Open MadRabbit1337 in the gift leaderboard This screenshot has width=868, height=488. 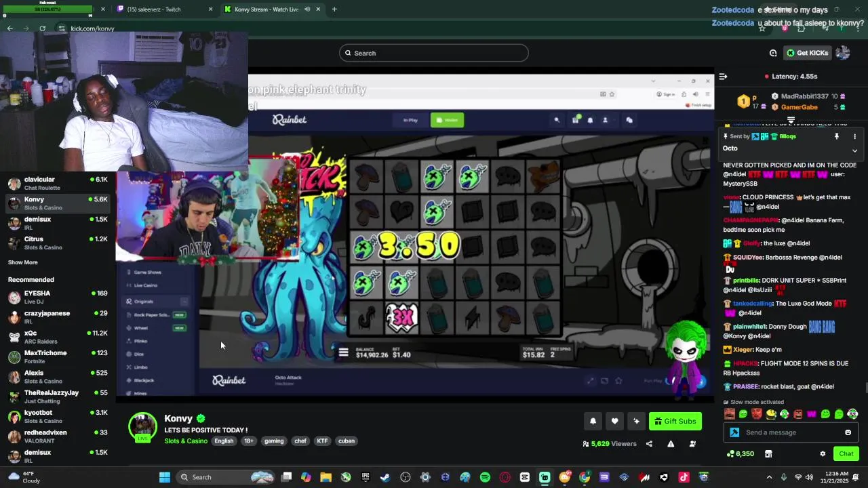click(x=804, y=96)
